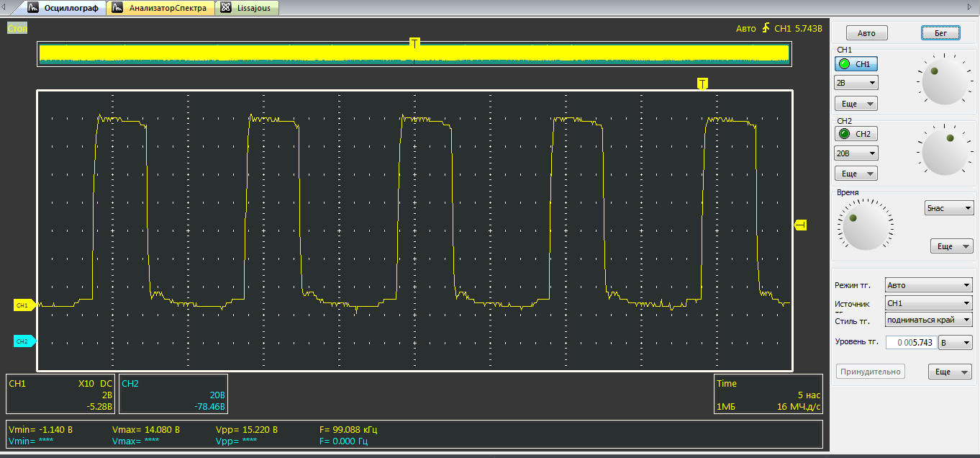Click the Еще button under CH2

(856, 174)
